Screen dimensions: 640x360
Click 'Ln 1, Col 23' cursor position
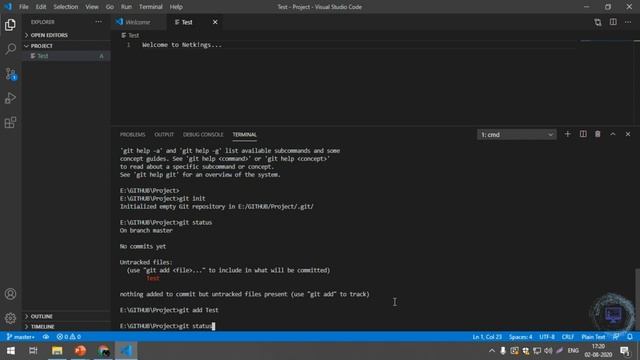tap(487, 337)
